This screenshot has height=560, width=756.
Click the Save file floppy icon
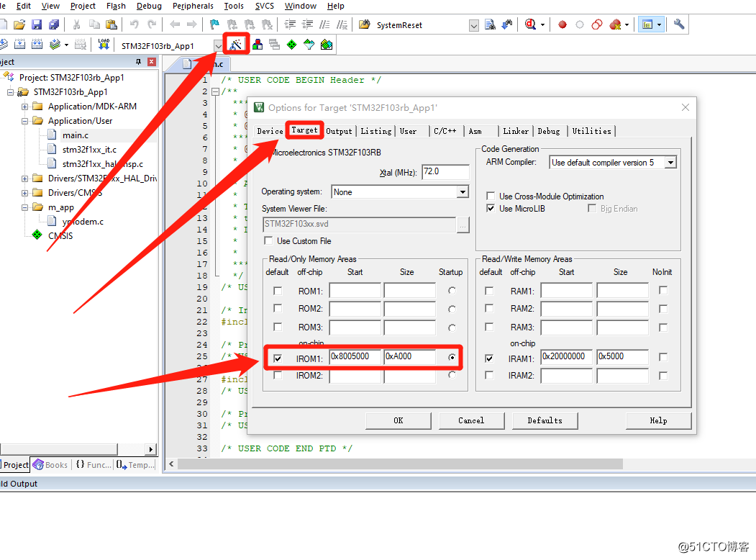37,24
